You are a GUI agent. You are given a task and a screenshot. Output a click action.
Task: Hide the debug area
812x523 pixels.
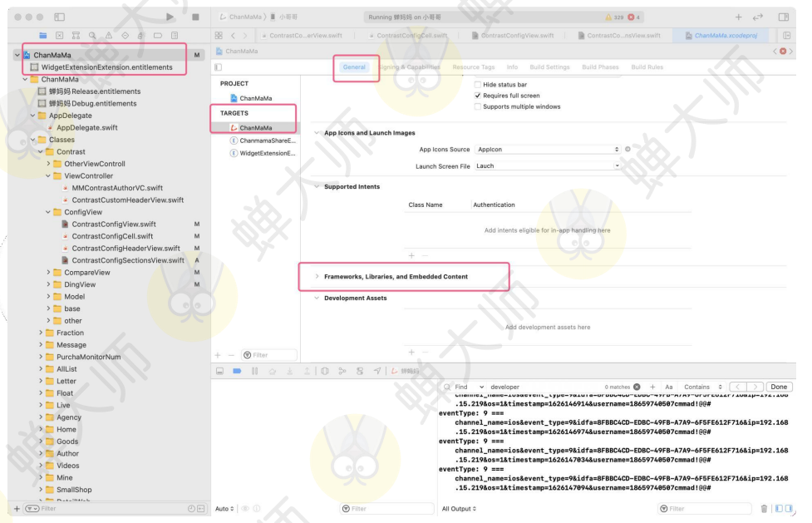pyautogui.click(x=220, y=371)
